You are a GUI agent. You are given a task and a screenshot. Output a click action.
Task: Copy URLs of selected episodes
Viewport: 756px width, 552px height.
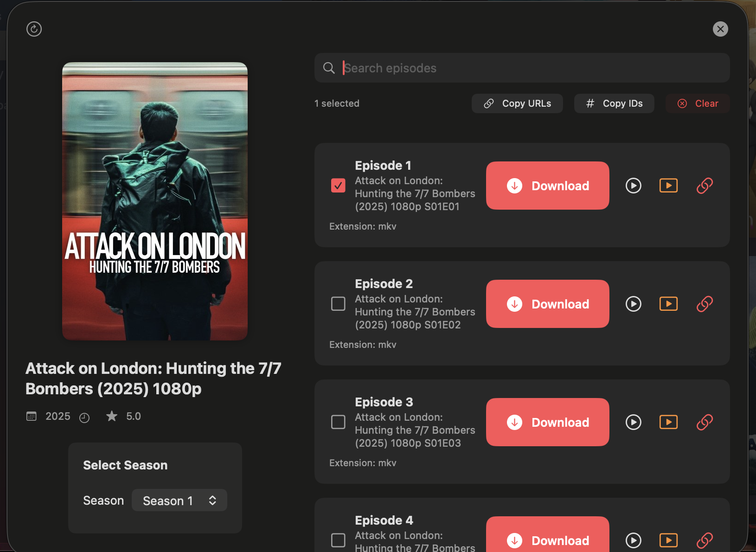point(517,103)
